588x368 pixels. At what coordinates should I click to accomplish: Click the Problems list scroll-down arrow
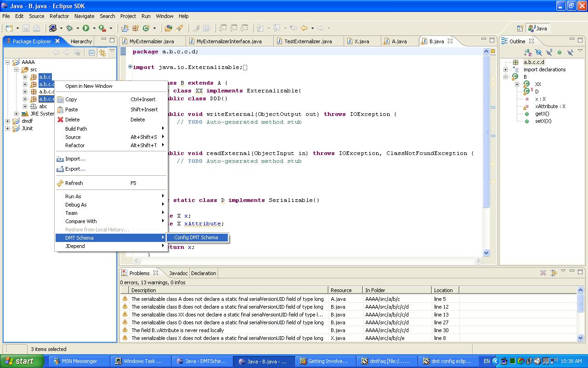tap(580, 338)
